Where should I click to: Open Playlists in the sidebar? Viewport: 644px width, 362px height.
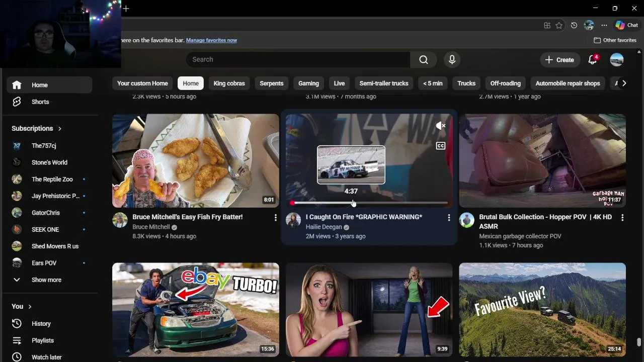(49, 340)
